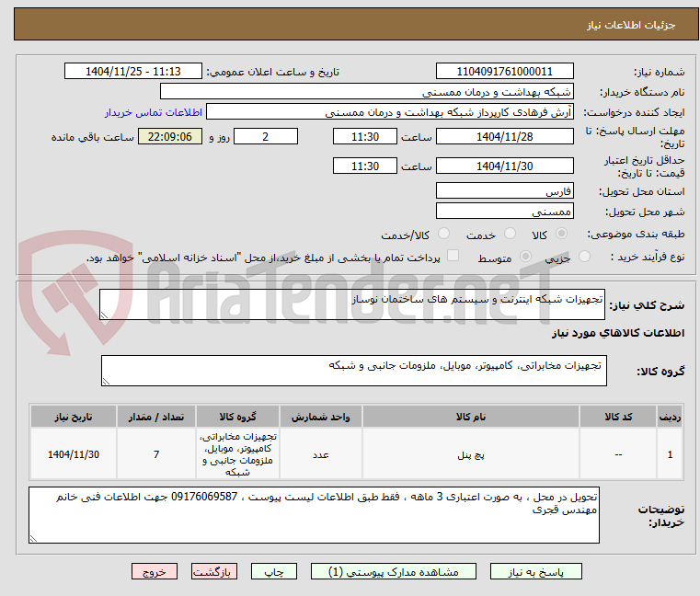The width and height of the screenshot is (700, 596).
Task: Toggle the Islamic treasury payment checkbox
Action: pos(453,256)
